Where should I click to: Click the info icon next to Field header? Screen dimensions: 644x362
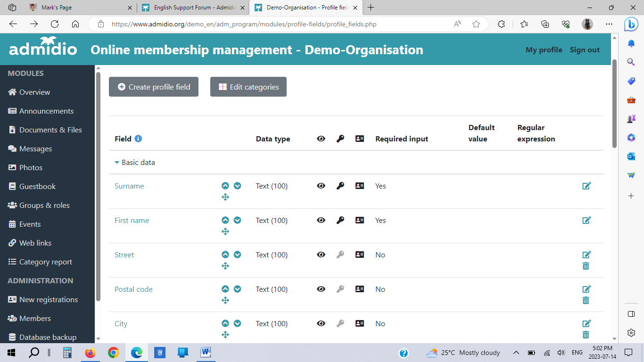[x=138, y=139]
